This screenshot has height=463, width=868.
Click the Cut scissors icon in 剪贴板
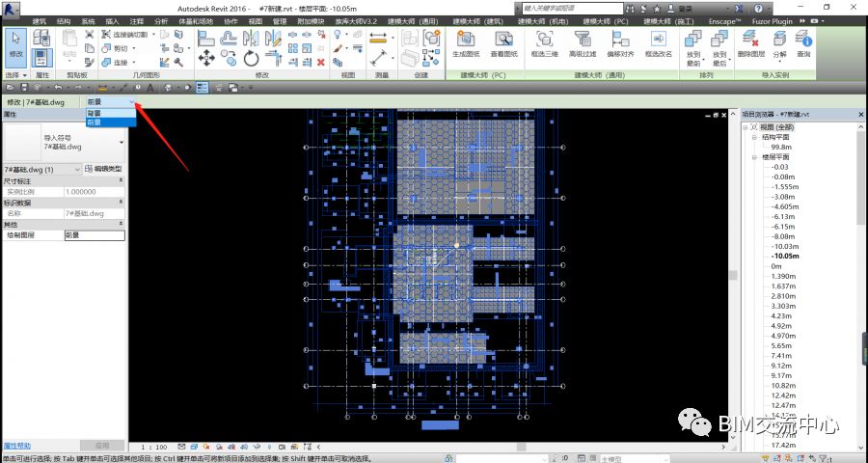tap(89, 35)
